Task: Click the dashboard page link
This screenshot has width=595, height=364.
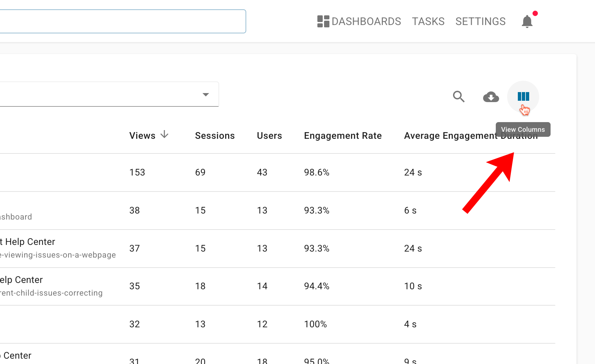Action: point(16,217)
